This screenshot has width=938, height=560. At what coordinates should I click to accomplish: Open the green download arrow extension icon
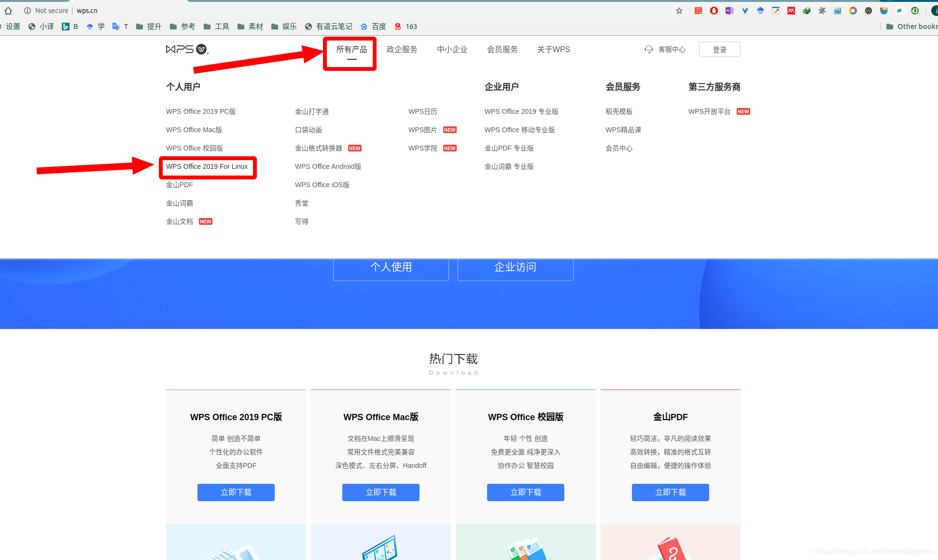915,11
